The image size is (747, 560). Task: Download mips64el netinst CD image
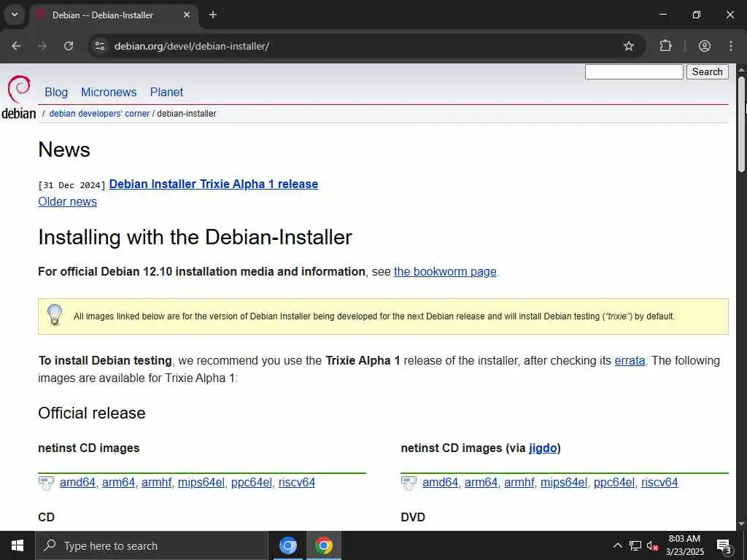tap(201, 483)
